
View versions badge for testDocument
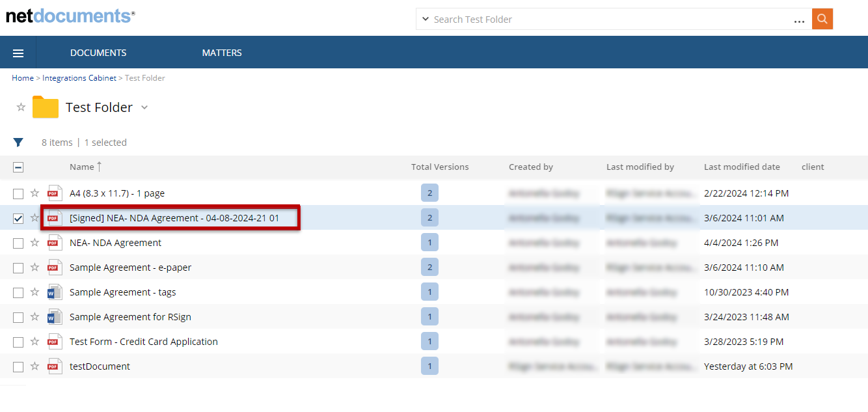point(429,366)
